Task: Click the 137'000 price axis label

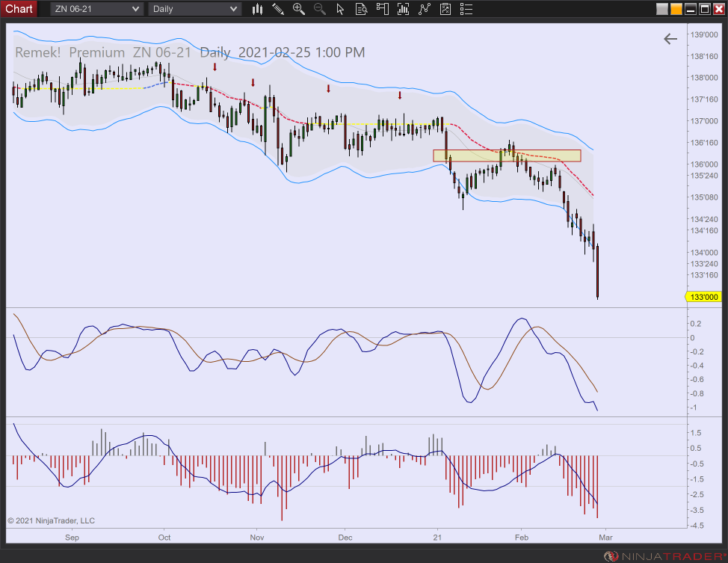Action: [x=704, y=121]
